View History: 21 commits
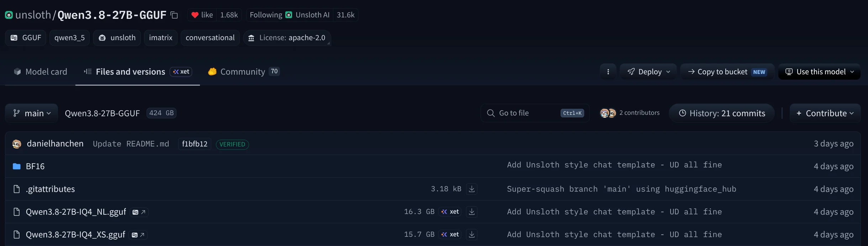Screen dimensions: 868x246 722,113
